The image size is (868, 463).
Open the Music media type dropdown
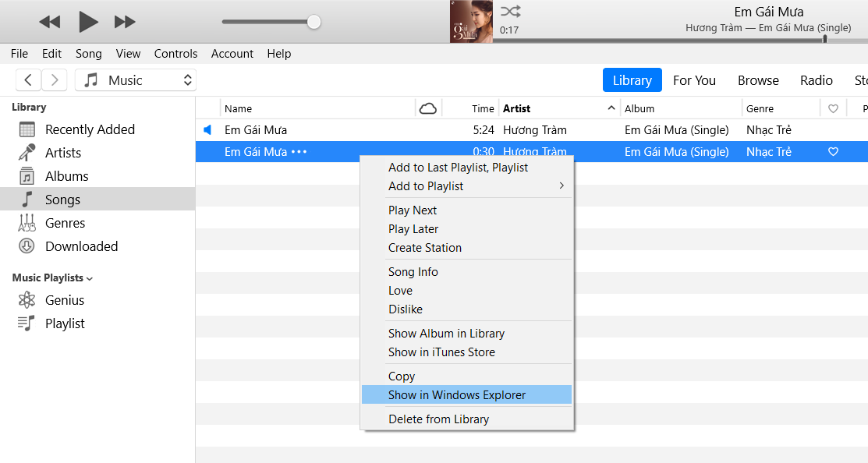(x=135, y=80)
